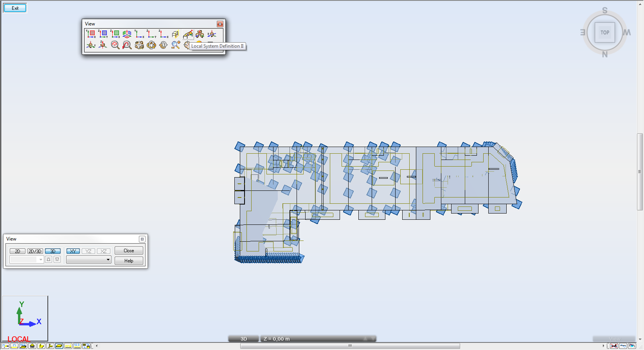Click S direction on compass ring
Image resolution: width=644 pixels, height=350 pixels.
pyautogui.click(x=605, y=11)
